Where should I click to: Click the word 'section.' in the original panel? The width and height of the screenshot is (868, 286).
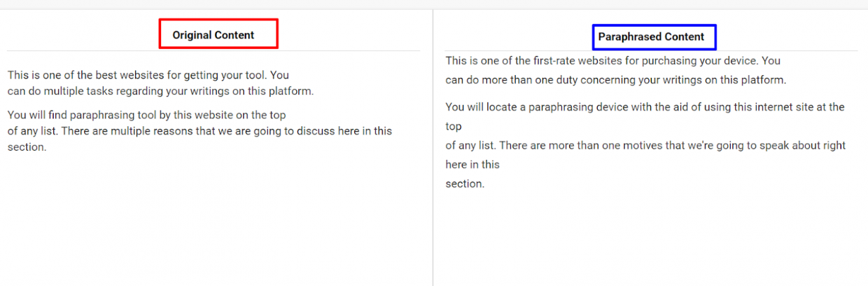tap(27, 147)
